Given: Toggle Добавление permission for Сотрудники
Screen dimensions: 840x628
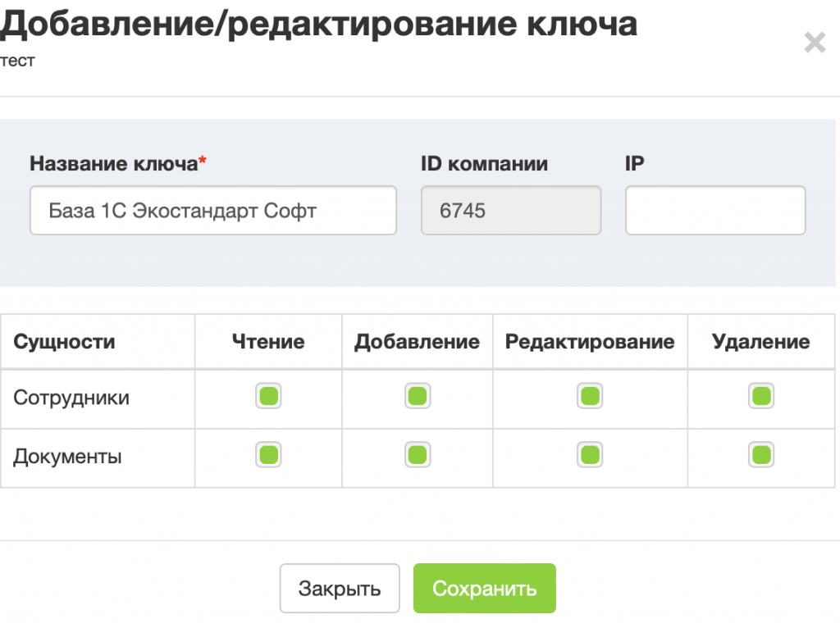Looking at the screenshot, I should click(x=418, y=396).
